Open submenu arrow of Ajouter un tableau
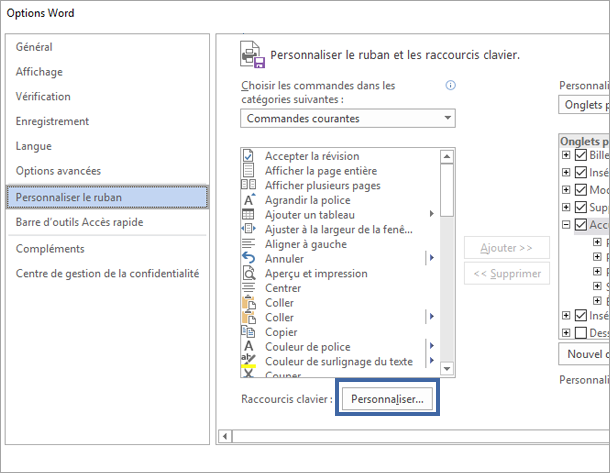 (x=431, y=214)
